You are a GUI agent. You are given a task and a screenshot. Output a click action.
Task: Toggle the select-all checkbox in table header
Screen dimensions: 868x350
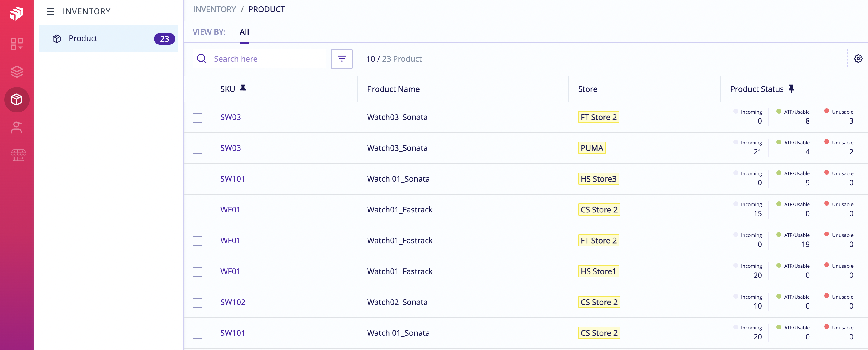198,90
